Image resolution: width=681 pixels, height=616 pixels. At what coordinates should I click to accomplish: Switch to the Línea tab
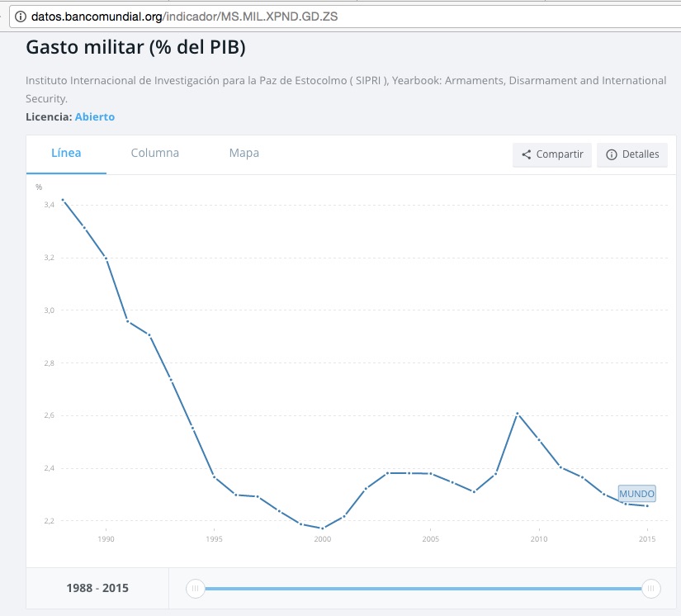click(66, 153)
